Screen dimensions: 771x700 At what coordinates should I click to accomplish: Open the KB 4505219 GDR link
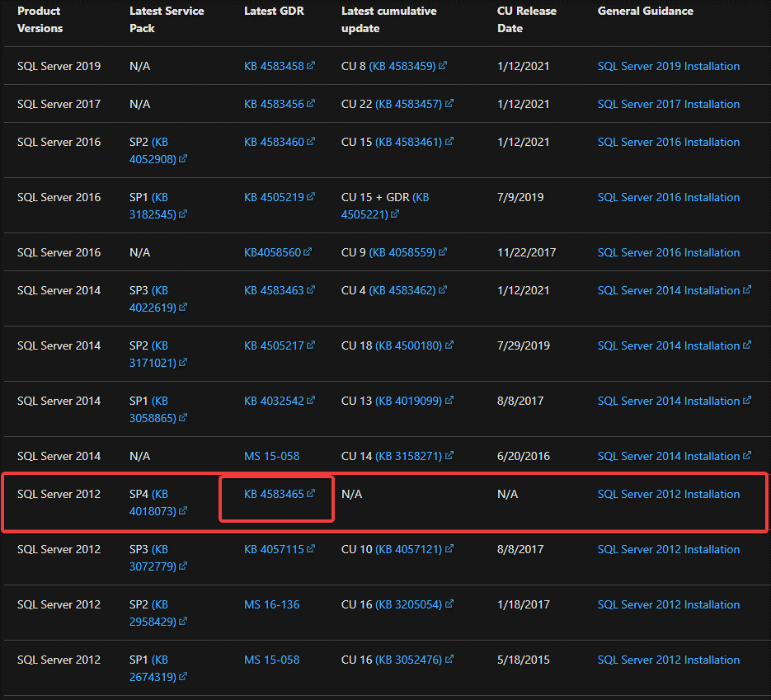(x=275, y=197)
